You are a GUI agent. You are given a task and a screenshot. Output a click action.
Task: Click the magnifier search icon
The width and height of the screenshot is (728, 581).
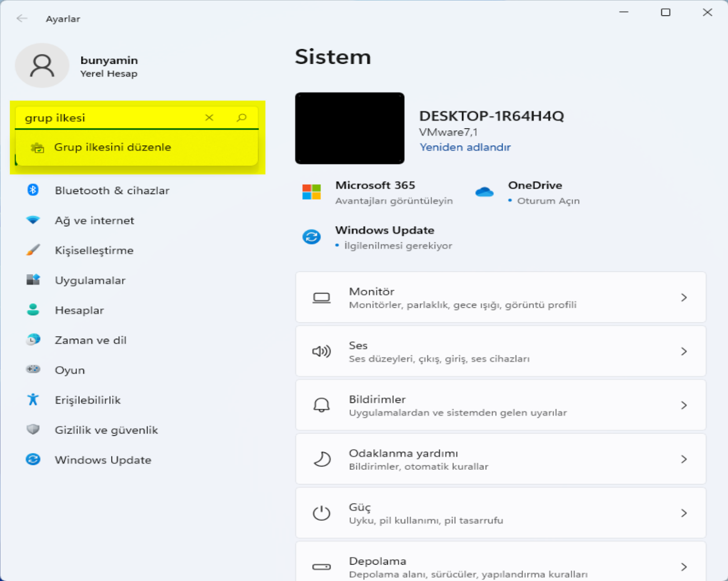tap(242, 117)
